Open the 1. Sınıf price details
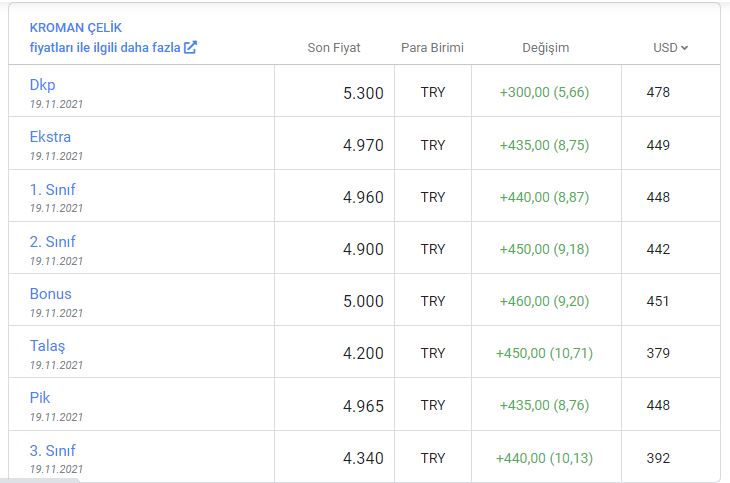The image size is (730, 483). [52, 190]
